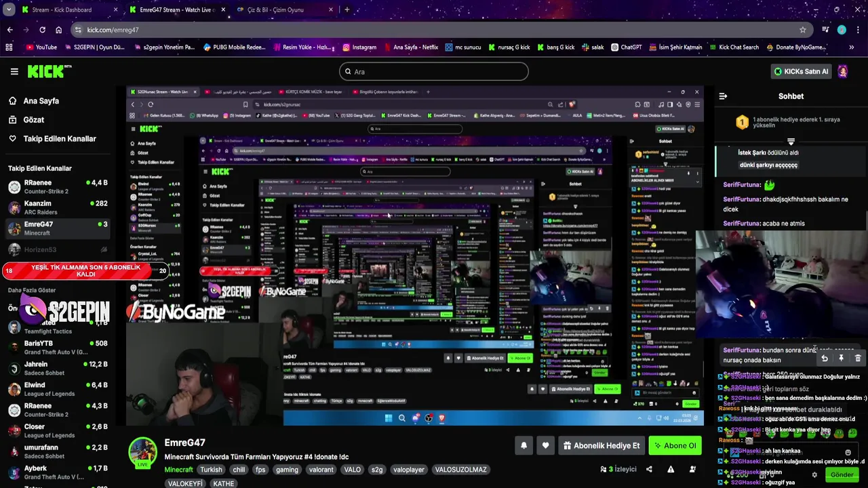Select the 'valorant' stream tag
Viewport: 868px width, 488px height.
321,470
